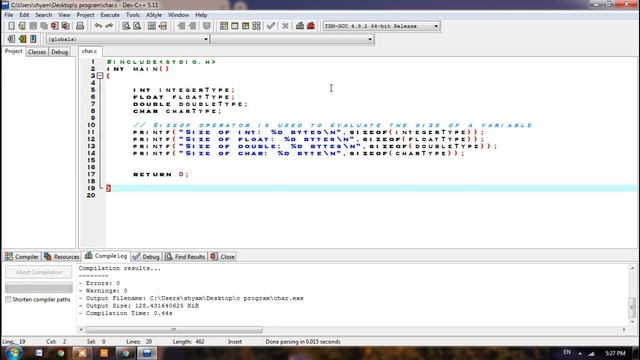Compile the program with the Compile icon

(224, 26)
